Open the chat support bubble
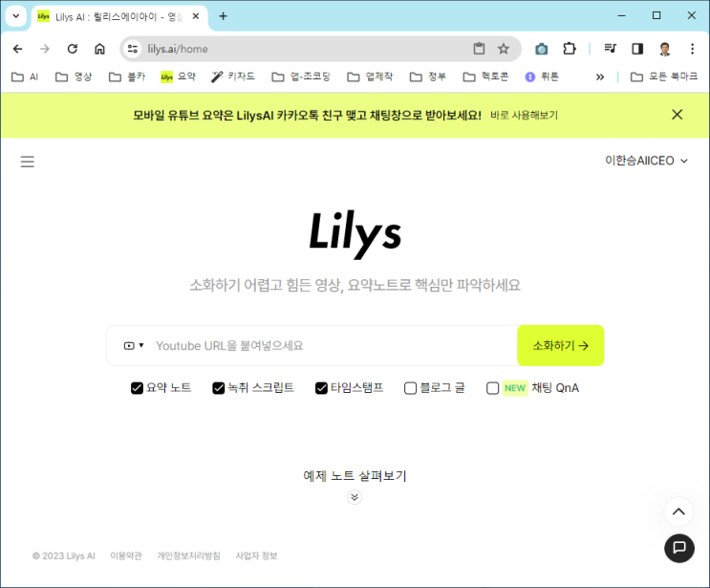The width and height of the screenshot is (710, 588). (x=679, y=548)
